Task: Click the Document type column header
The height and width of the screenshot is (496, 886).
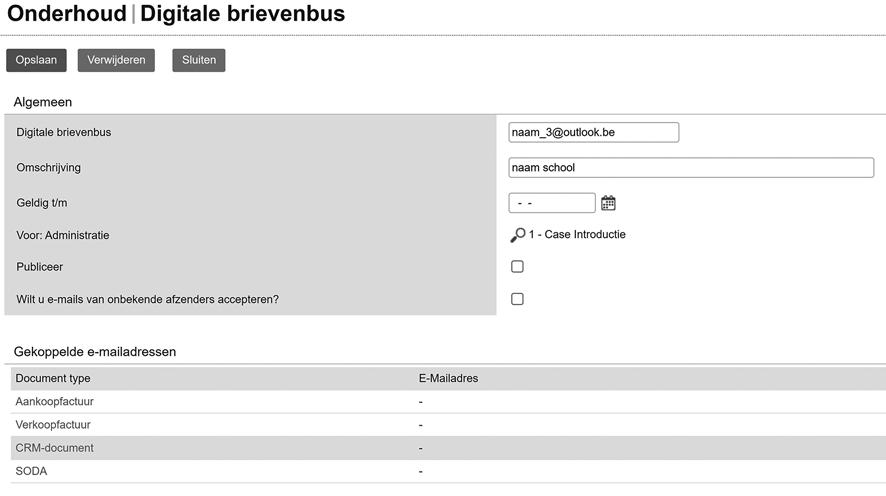Action: point(53,379)
